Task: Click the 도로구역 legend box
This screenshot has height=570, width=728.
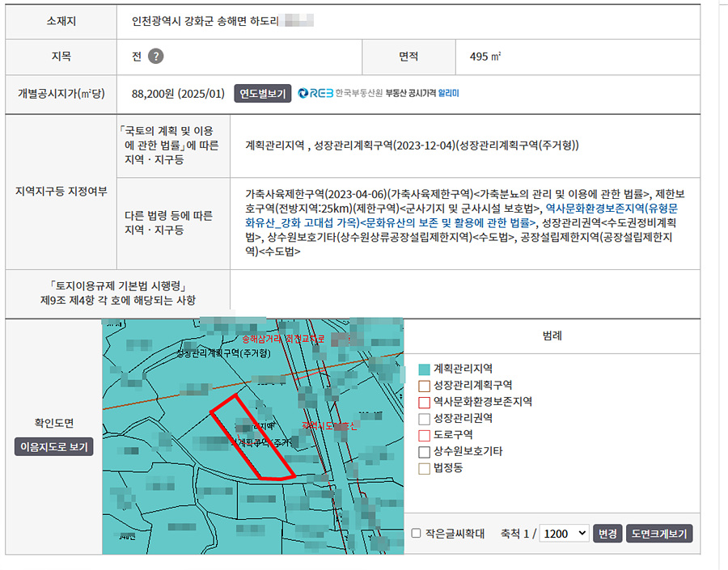Action: pyautogui.click(x=424, y=435)
